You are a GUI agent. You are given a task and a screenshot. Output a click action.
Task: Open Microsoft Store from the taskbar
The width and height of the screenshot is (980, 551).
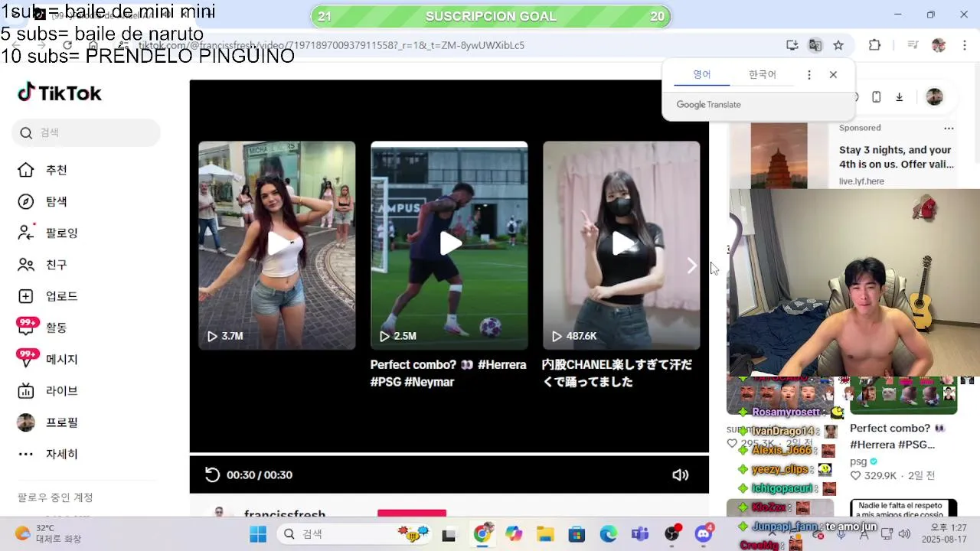click(577, 534)
